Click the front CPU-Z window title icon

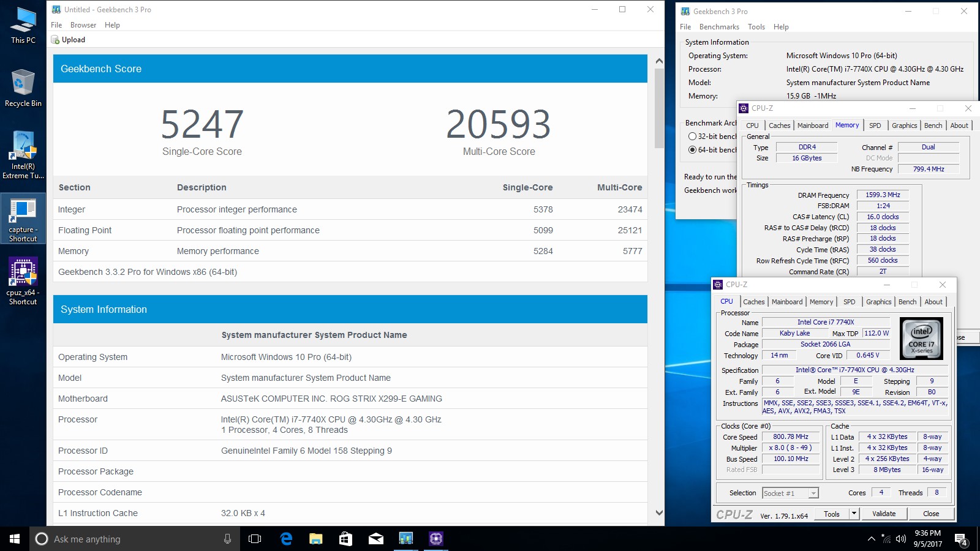pos(718,285)
